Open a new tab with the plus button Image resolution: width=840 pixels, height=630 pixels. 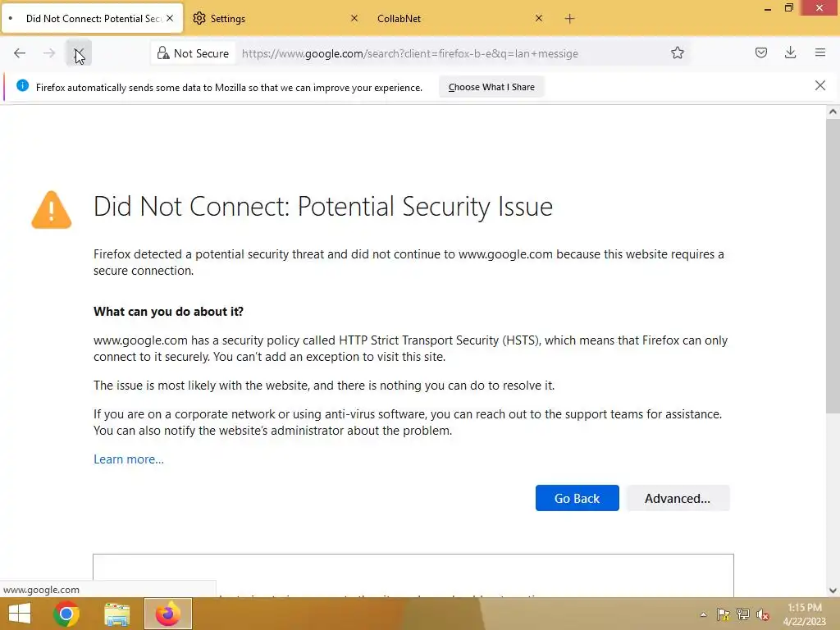570,18
